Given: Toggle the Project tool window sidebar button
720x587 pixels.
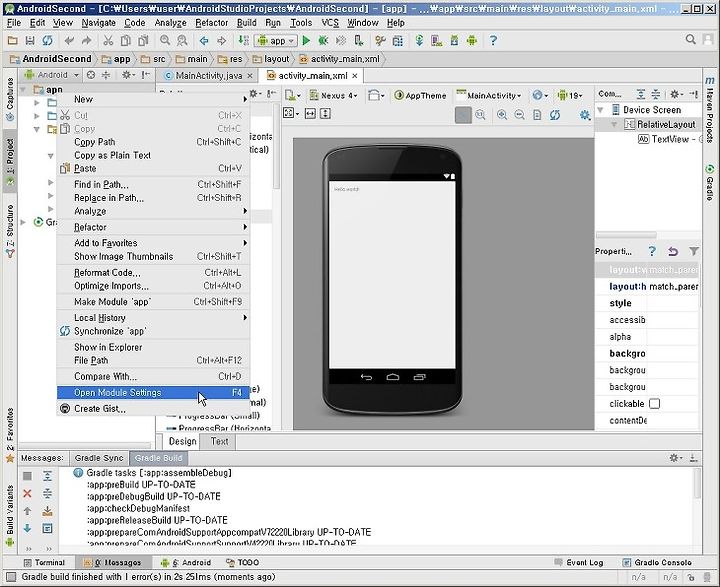Looking at the screenshot, I should [10, 162].
